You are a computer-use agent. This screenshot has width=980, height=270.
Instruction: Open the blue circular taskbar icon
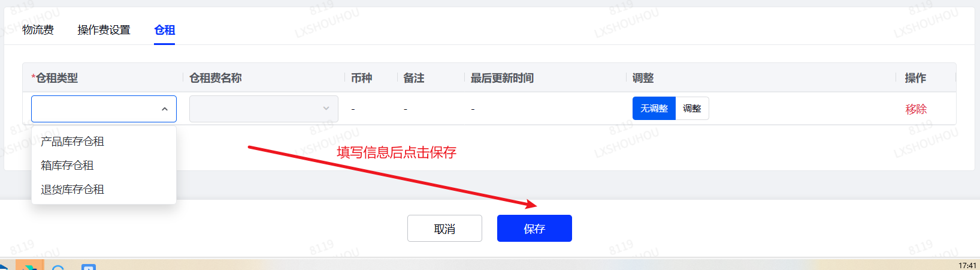(58, 267)
